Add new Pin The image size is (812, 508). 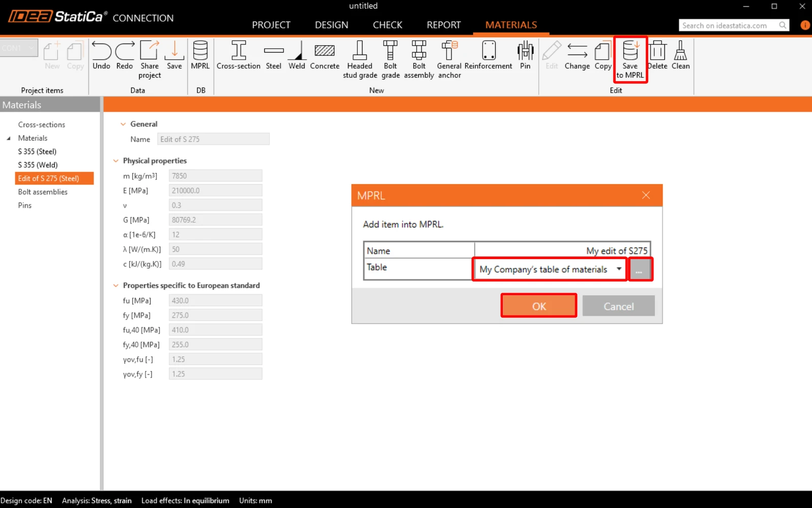pos(525,55)
